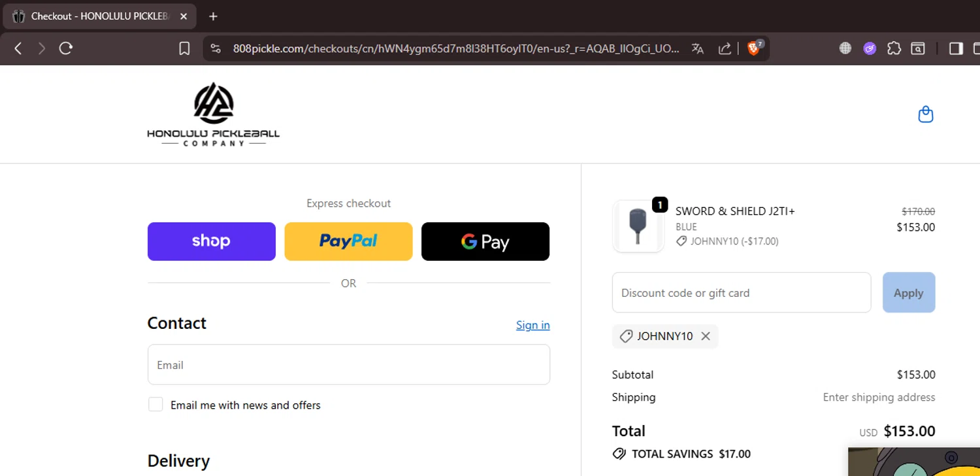Click the Subtotal $153.00 amount
This screenshot has width=980, height=476.
(916, 375)
